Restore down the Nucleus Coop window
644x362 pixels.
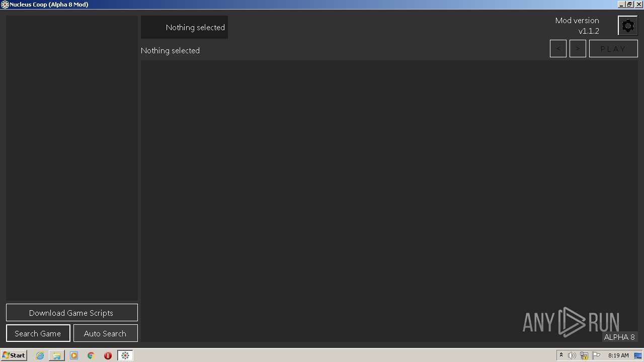pos(629,5)
